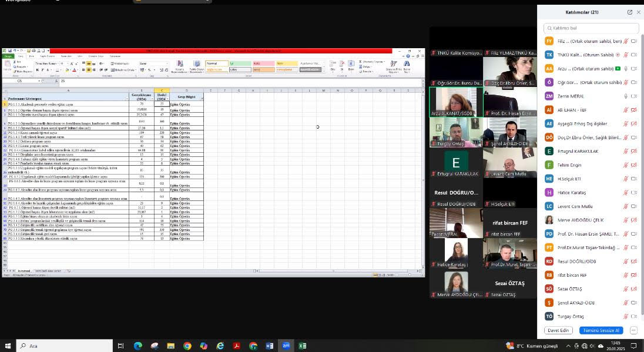Click the recording indicator beside TNKÜ Kalt..
This screenshot has height=352, width=644.
618,55
